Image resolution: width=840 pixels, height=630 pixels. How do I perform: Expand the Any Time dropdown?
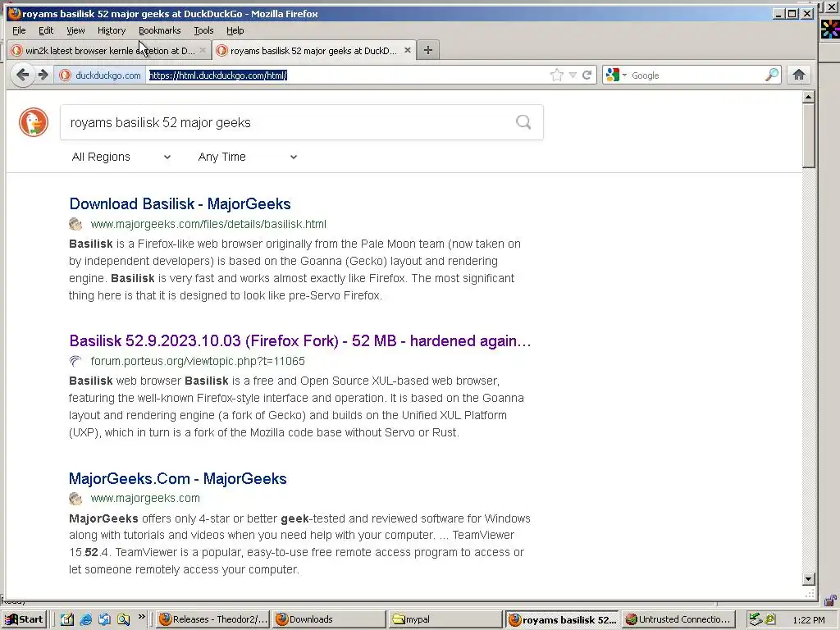point(248,157)
